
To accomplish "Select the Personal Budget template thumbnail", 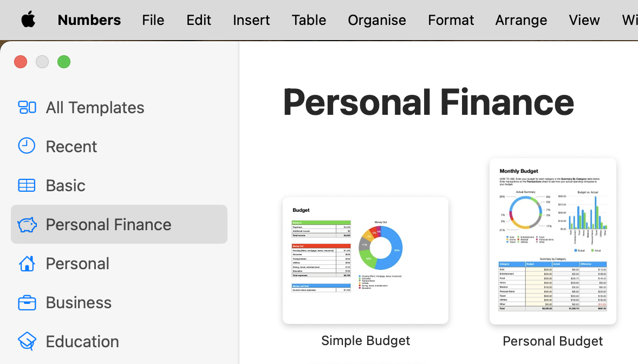I will tap(552, 241).
